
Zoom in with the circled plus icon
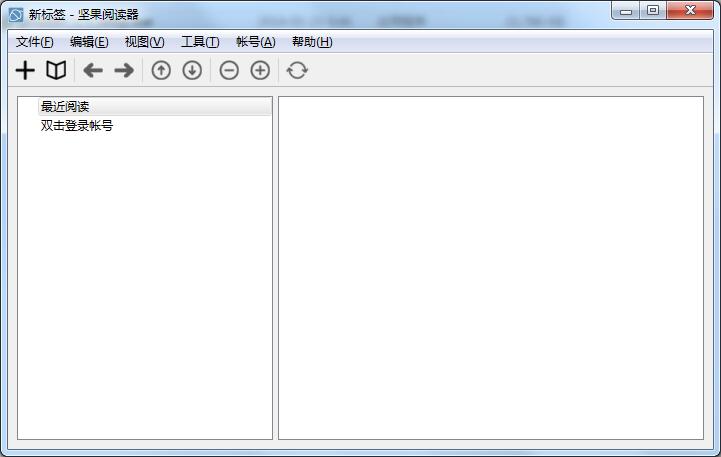[260, 70]
